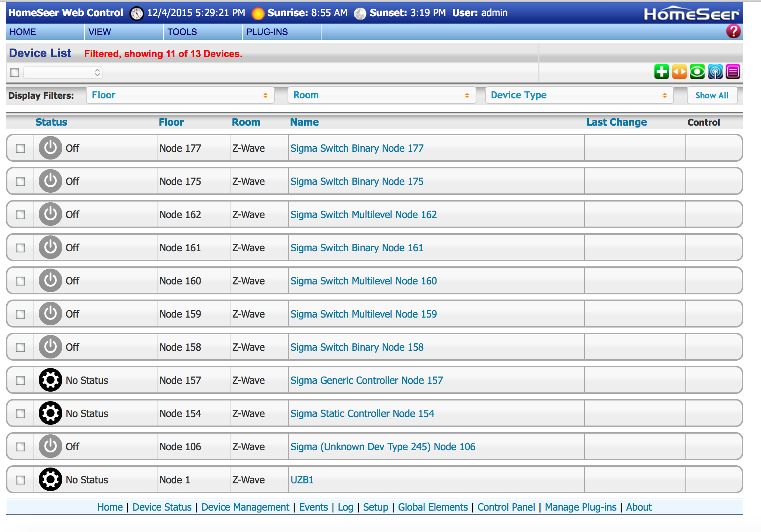The width and height of the screenshot is (761, 532).
Task: Open the Floor filter dropdown
Action: 180,95
